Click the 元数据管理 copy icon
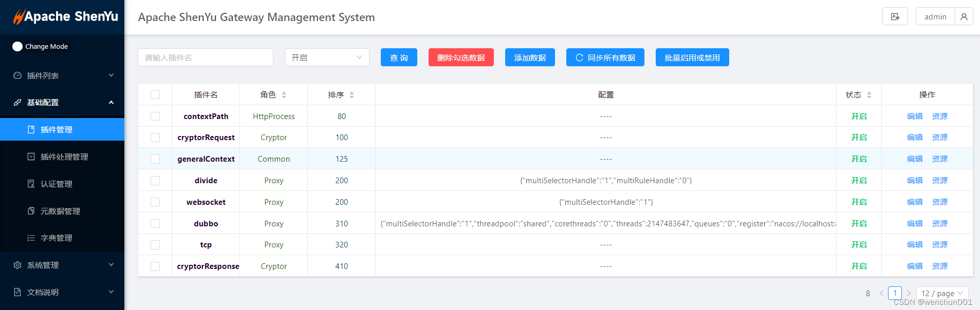 [31, 211]
